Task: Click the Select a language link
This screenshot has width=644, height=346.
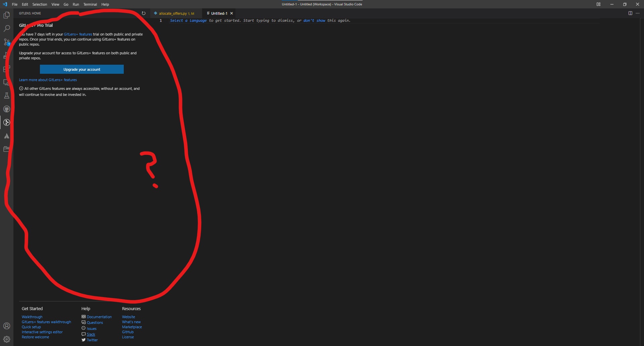Action: (x=188, y=20)
